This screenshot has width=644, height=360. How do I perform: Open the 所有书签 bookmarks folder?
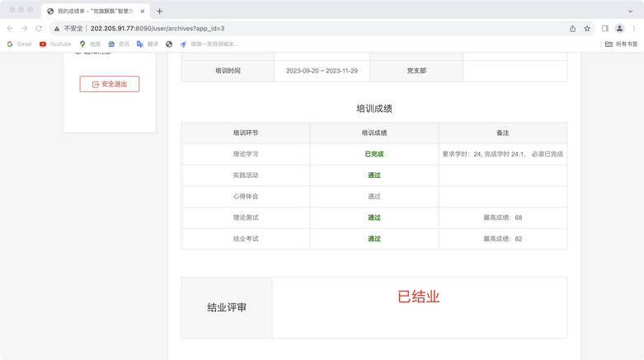tap(621, 44)
